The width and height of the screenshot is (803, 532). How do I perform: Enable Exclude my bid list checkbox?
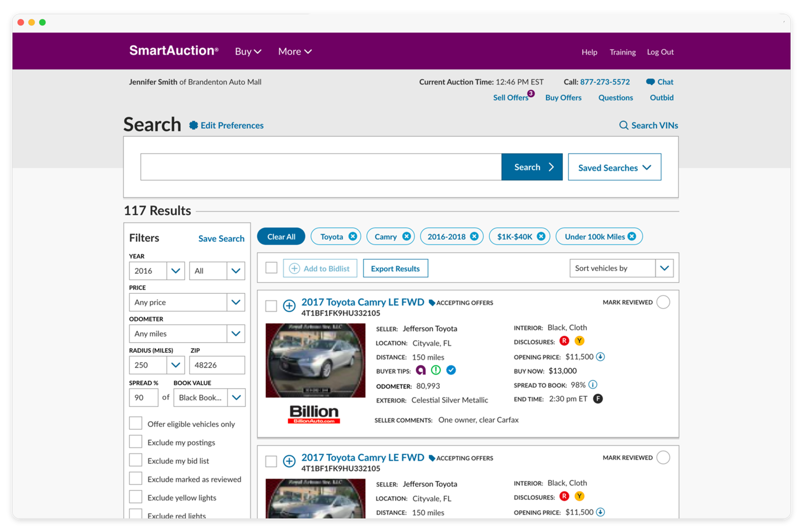[x=136, y=460]
